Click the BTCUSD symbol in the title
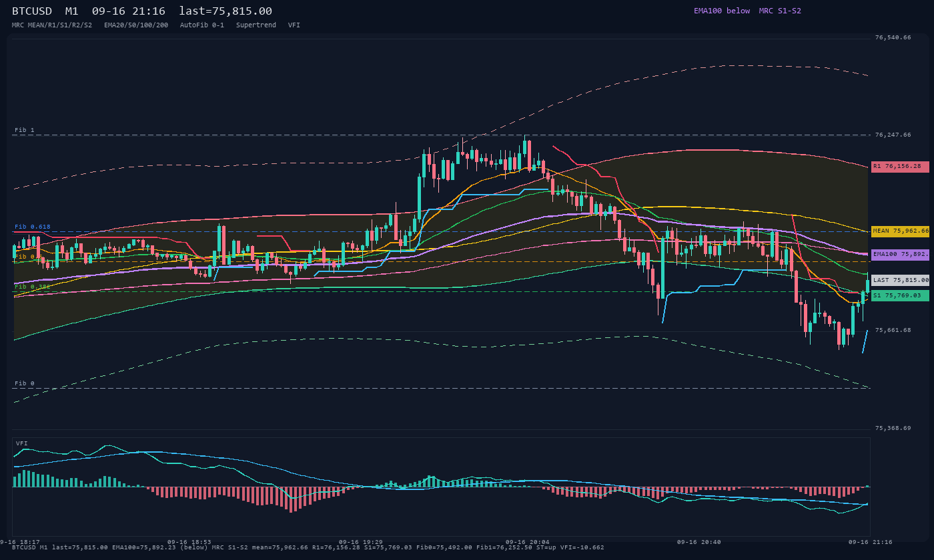 click(34, 11)
